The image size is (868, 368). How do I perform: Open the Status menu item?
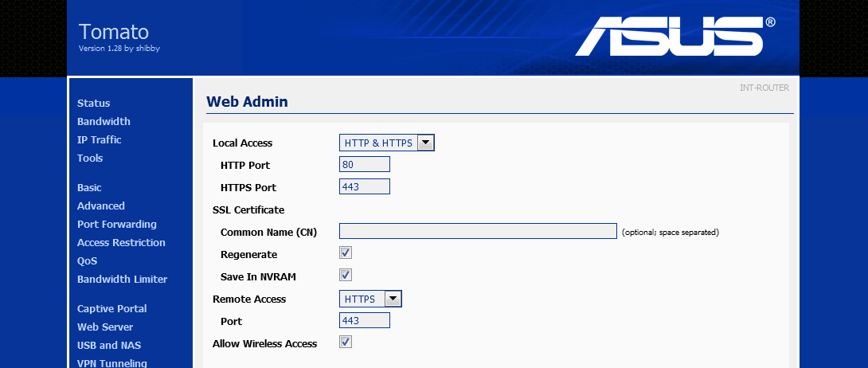pos(93,104)
